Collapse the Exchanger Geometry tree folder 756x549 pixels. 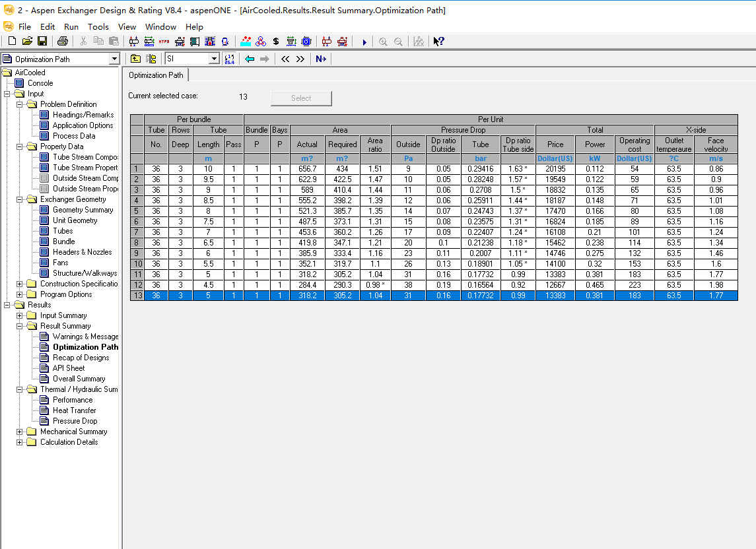tap(20, 199)
